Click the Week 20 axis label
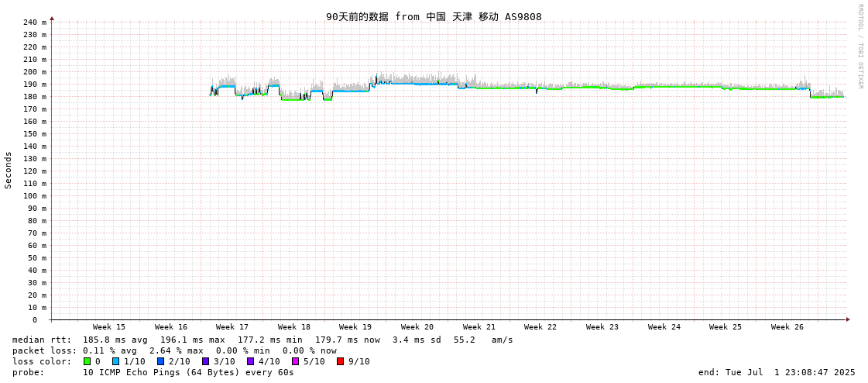 pos(417,327)
